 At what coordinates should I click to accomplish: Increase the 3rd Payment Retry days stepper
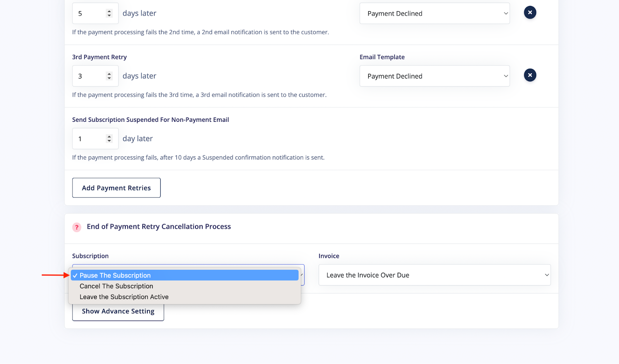[x=109, y=74]
